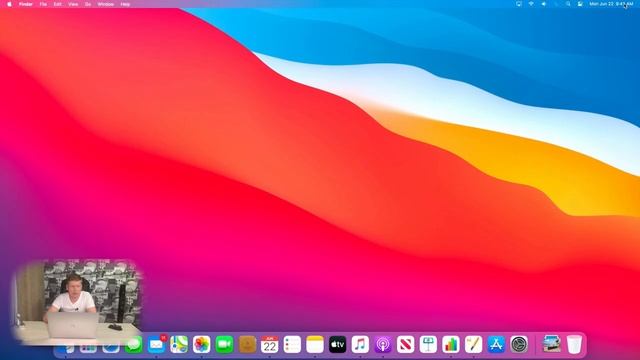
Task: Launch Music from the Dock
Action: [360, 344]
